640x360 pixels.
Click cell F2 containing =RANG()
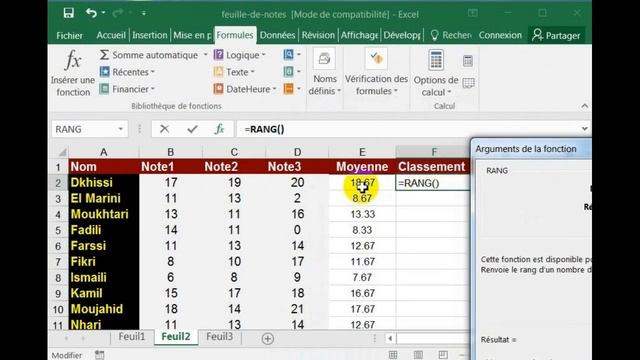tap(433, 183)
